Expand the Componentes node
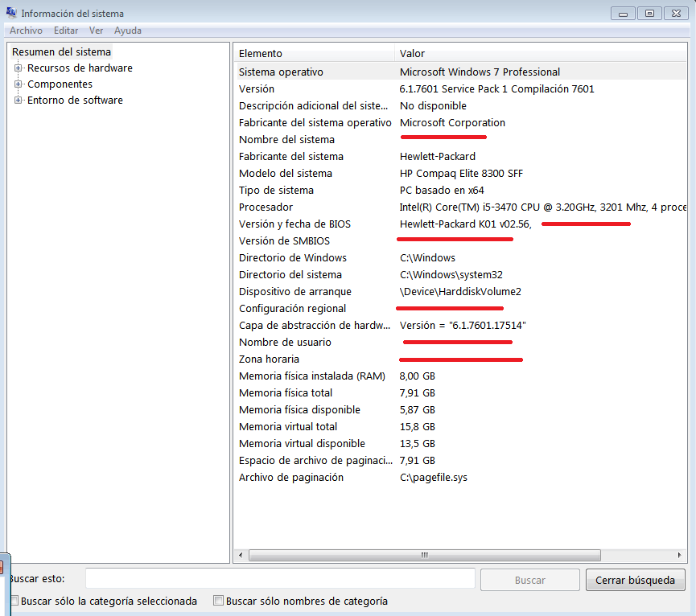Viewport: 696px width, 616px height. 18,84
